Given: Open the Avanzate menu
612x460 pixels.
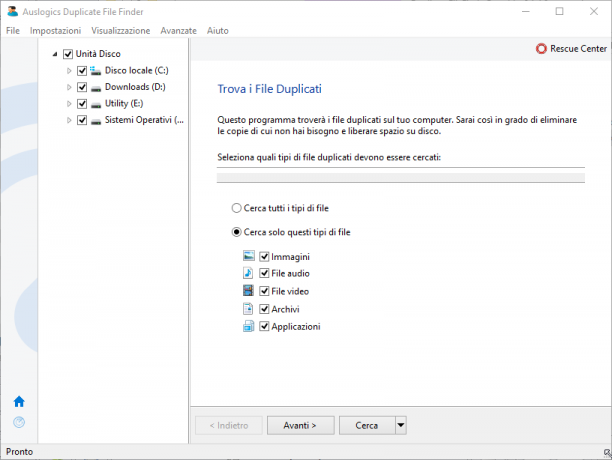Looking at the screenshot, I should (178, 30).
